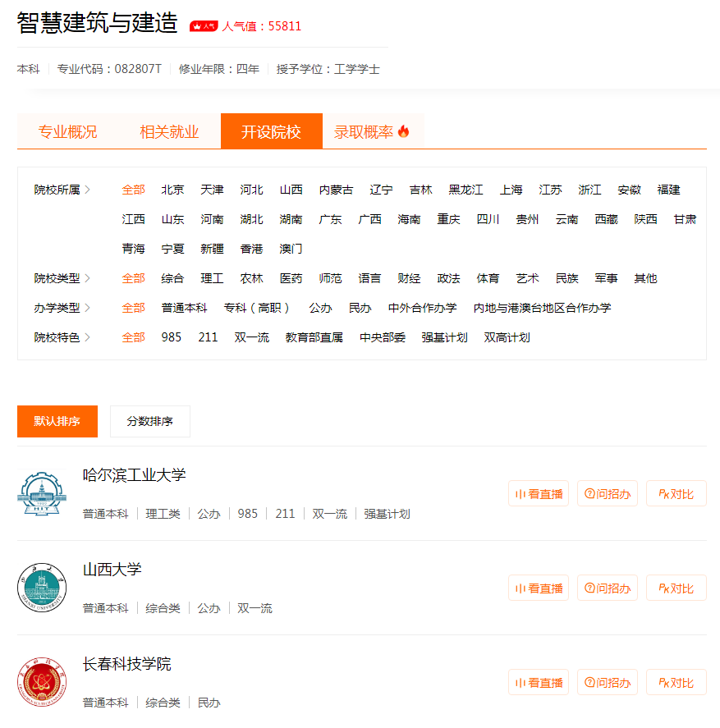Click the 长春科技学院 red emblem
The image size is (720, 728).
click(42, 681)
